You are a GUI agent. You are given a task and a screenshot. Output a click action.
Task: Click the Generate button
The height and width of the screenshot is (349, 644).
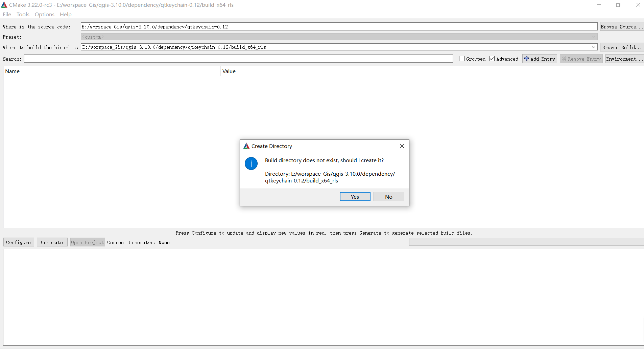[52, 242]
